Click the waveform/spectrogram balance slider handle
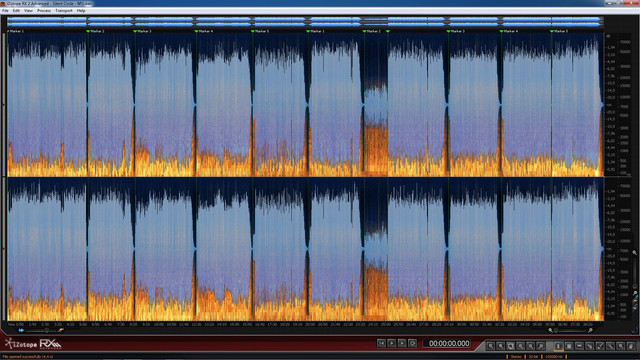Viewport: 640px width, 360px height. click(47, 330)
